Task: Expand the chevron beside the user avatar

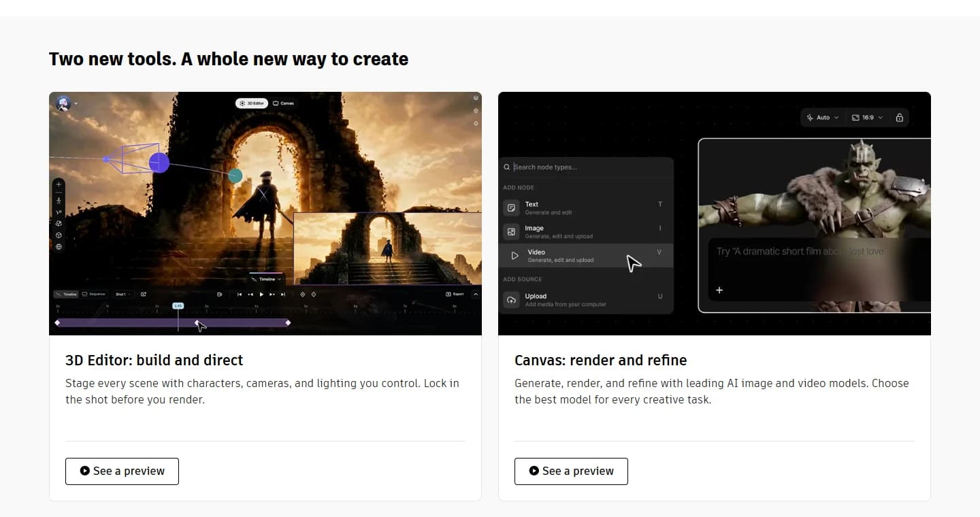Action: [x=76, y=103]
